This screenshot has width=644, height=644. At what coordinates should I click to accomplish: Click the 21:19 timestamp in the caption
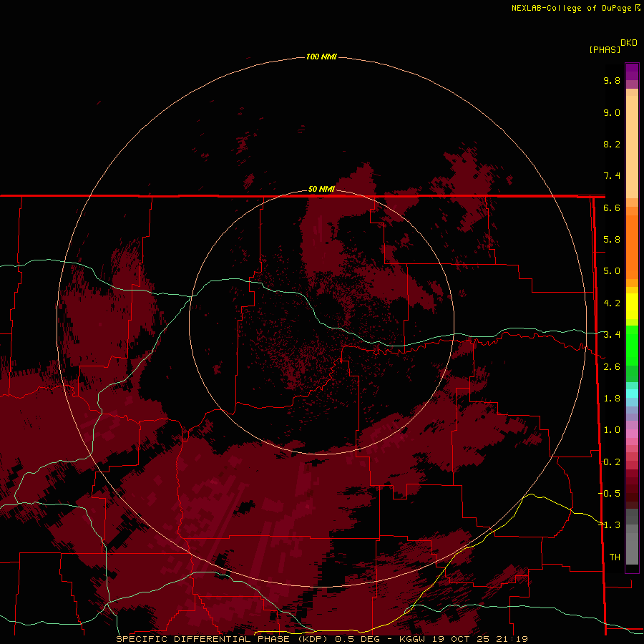tap(513, 639)
